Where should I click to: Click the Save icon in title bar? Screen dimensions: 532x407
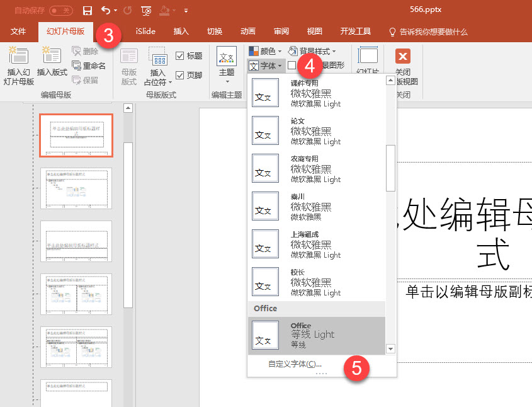click(x=88, y=11)
